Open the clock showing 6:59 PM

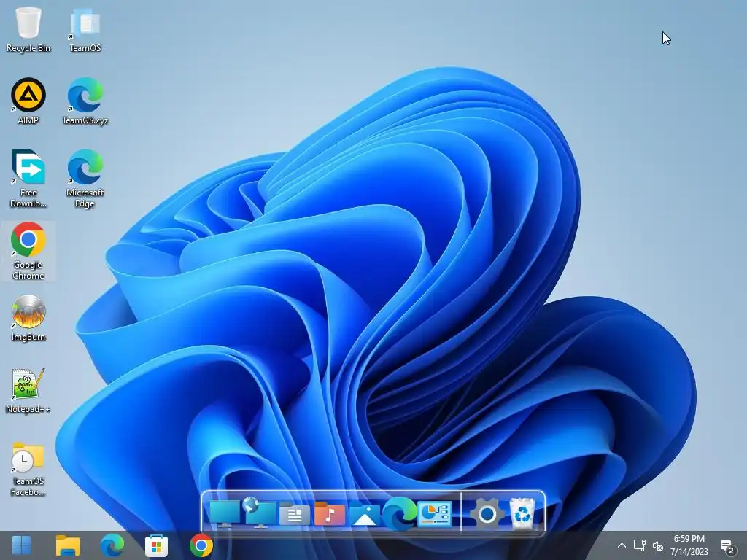689,545
